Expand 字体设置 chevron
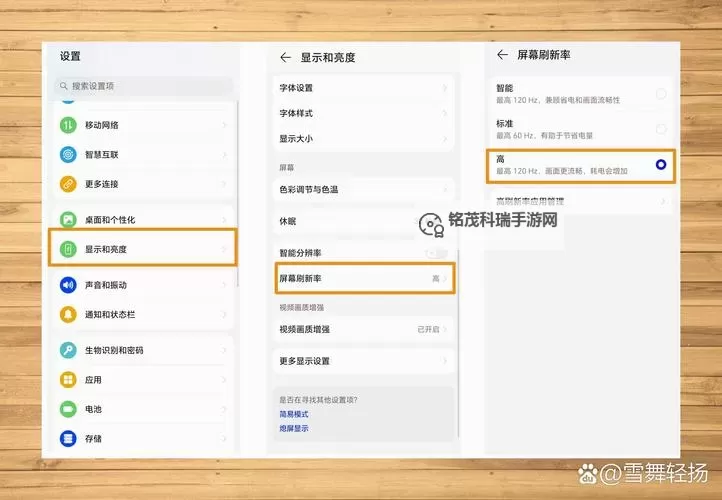722x500 pixels. 445,87
